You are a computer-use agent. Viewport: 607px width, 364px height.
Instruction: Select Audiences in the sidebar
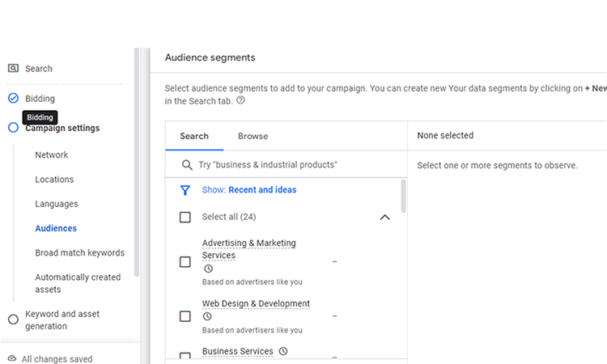pos(56,228)
